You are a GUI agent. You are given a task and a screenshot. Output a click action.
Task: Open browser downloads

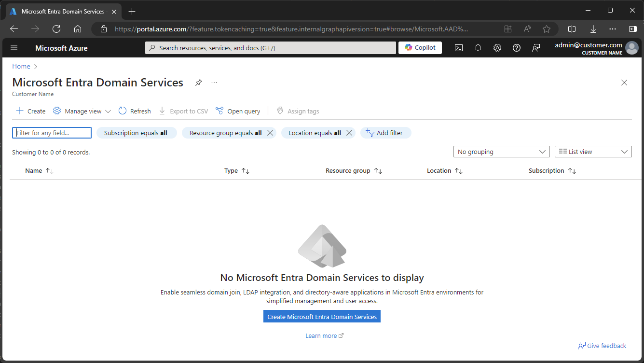[x=593, y=29]
